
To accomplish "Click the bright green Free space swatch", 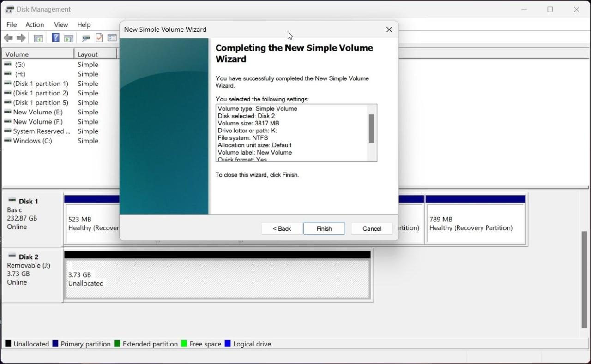I will pos(184,344).
